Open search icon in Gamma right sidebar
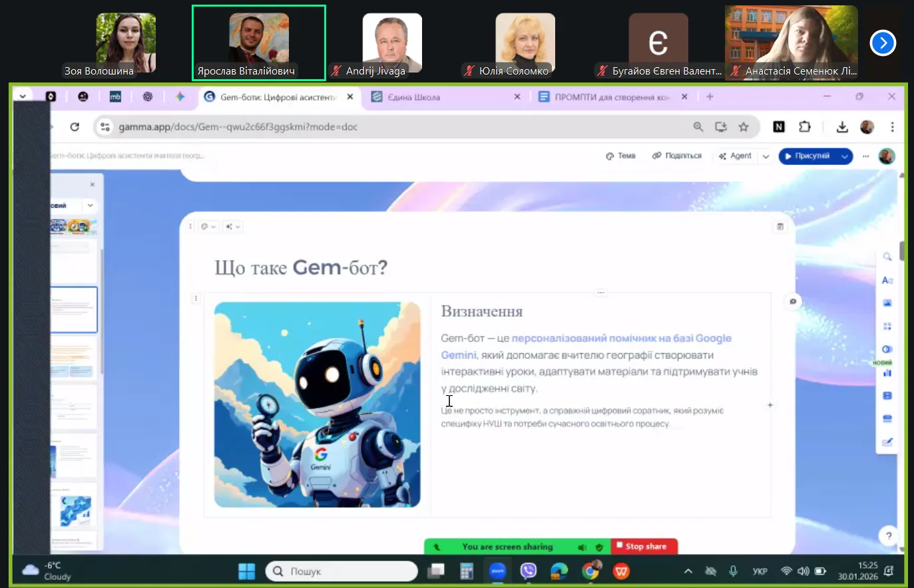Image resolution: width=914 pixels, height=588 pixels. coord(887,257)
